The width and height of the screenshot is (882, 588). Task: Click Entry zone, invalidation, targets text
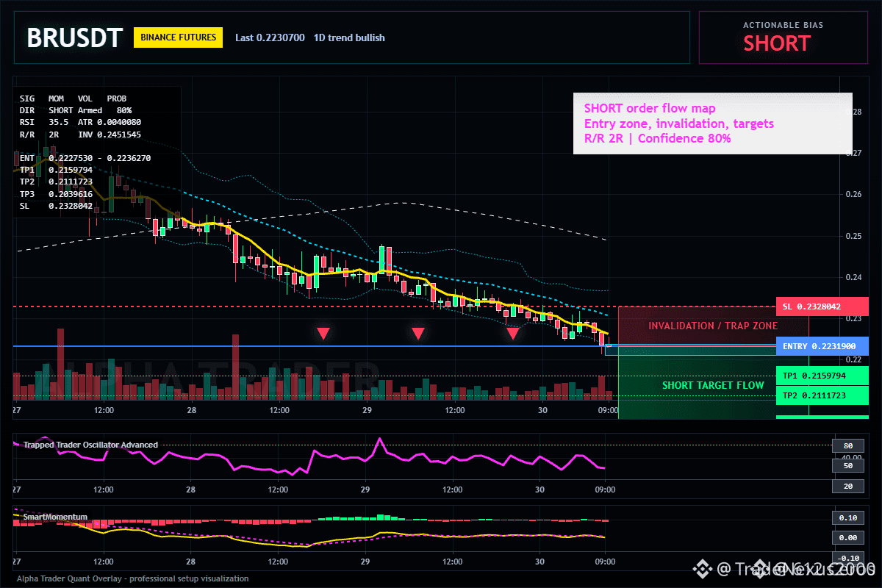tap(678, 123)
